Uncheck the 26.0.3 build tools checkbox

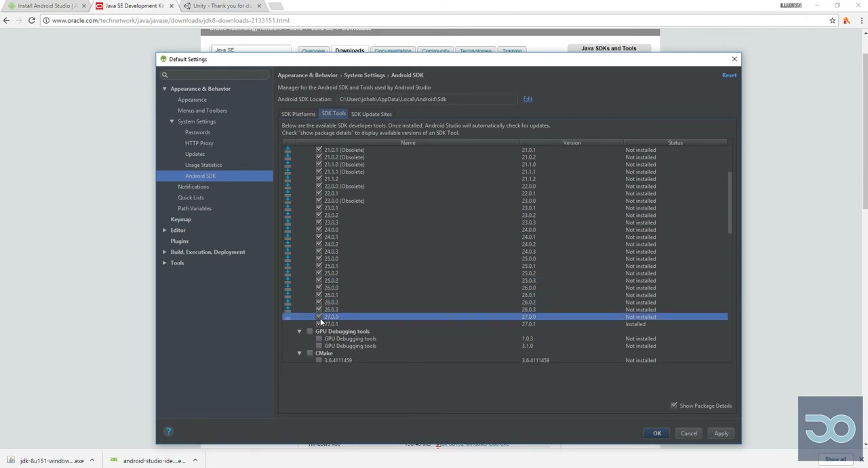click(319, 309)
